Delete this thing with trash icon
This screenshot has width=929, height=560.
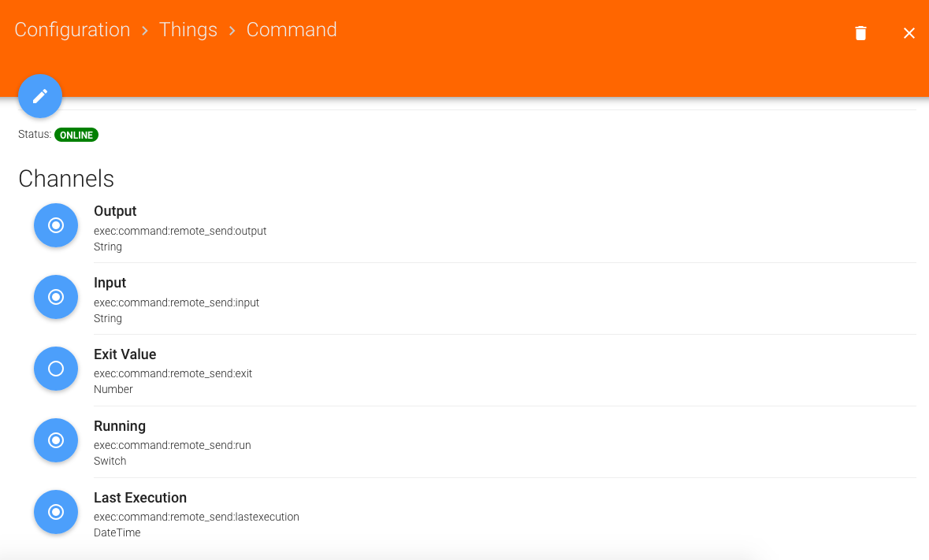point(860,33)
